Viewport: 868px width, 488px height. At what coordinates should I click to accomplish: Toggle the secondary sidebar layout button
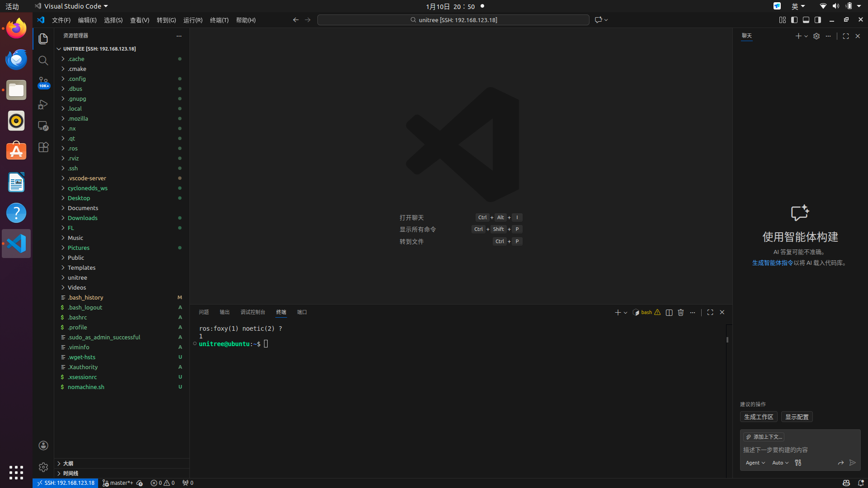(x=818, y=20)
